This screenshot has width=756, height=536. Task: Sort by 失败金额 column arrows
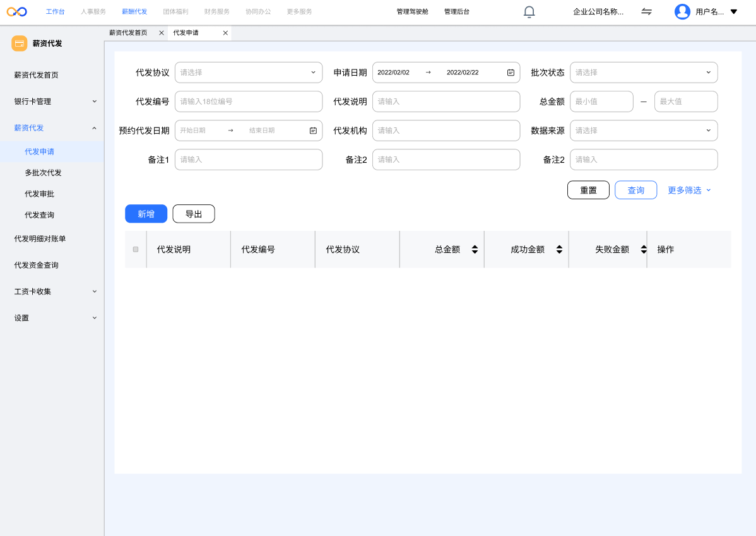click(644, 250)
